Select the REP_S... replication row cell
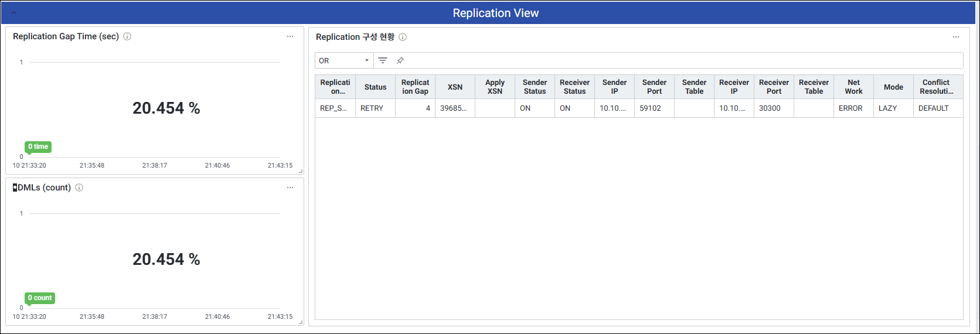Screen dimensions: 980x334 [334, 108]
